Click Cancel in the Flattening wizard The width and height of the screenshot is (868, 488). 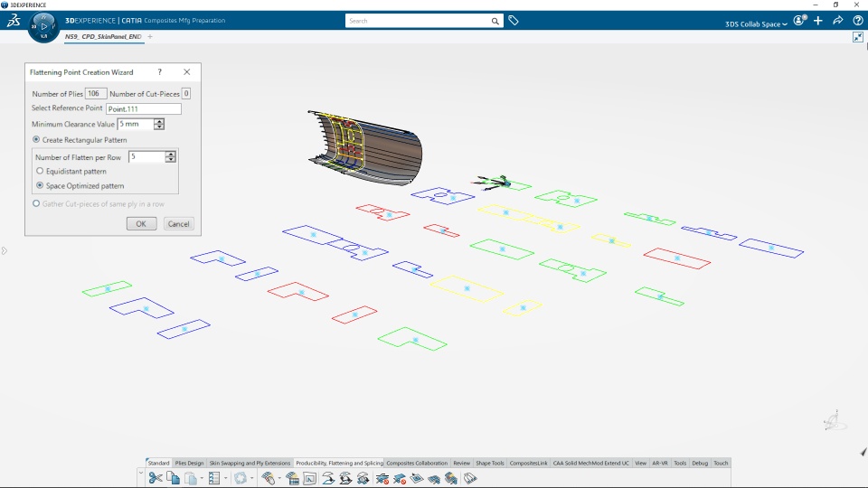coord(178,223)
